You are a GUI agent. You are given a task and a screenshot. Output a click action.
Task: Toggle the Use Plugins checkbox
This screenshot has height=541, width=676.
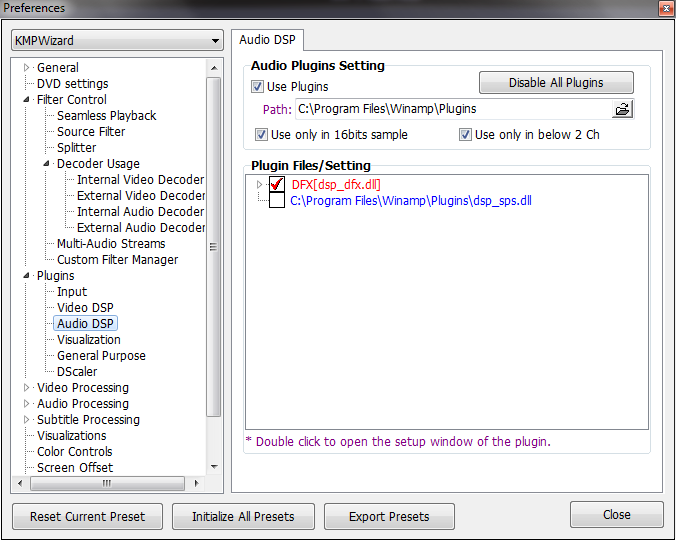coord(257,87)
